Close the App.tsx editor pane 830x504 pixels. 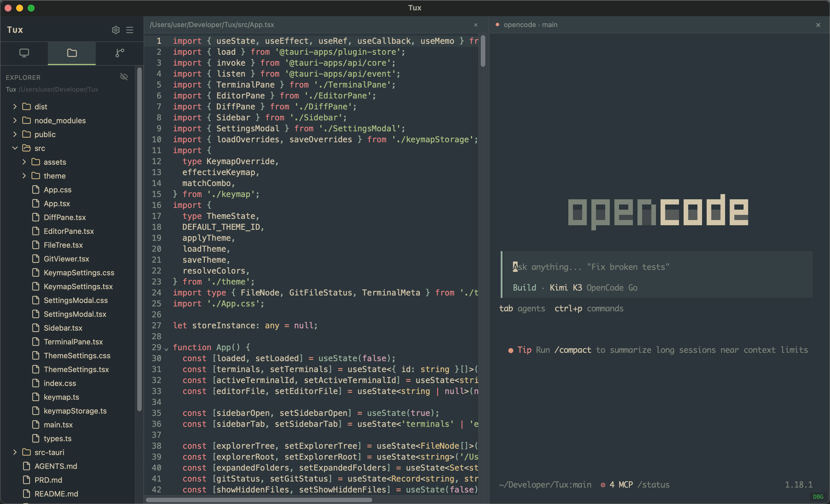[476, 25]
